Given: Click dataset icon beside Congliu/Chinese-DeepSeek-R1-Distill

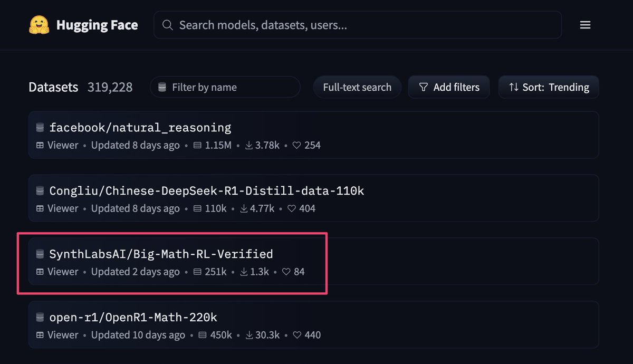Looking at the screenshot, I should 40,190.
